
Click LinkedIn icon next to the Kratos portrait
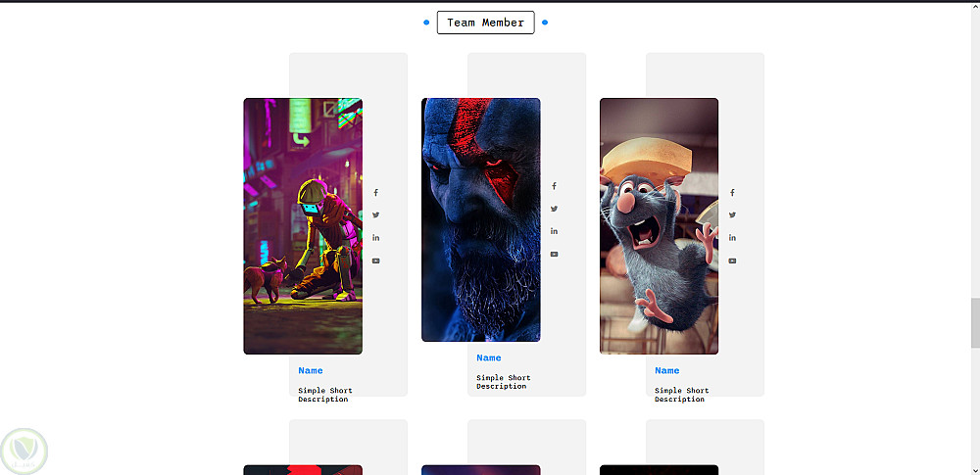(x=554, y=231)
